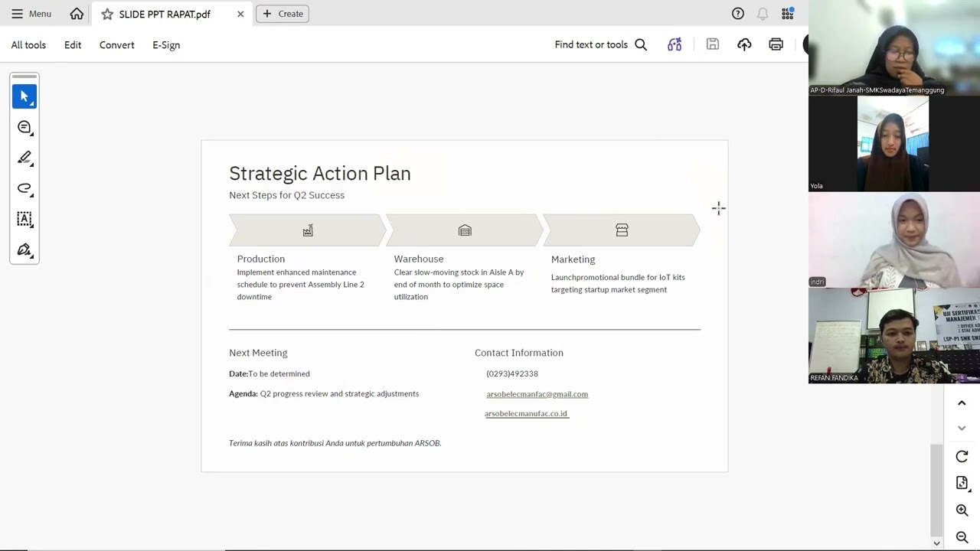Zoom out with magnifier minus
The height and width of the screenshot is (551, 980).
click(962, 537)
